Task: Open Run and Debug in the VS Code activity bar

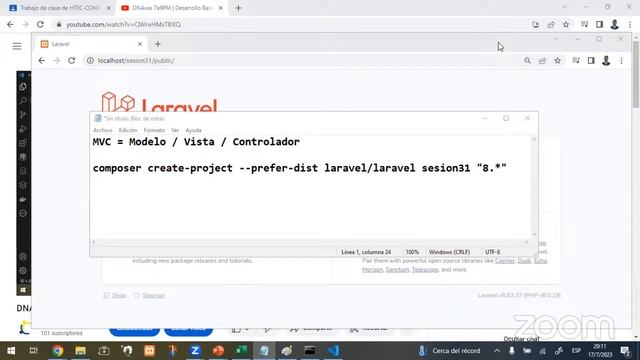Action: pos(23,129)
